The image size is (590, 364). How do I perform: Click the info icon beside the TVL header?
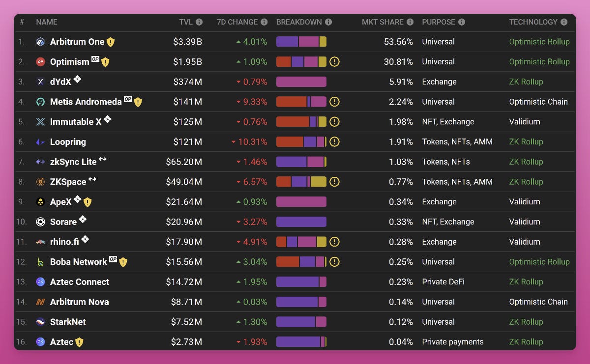pos(199,22)
